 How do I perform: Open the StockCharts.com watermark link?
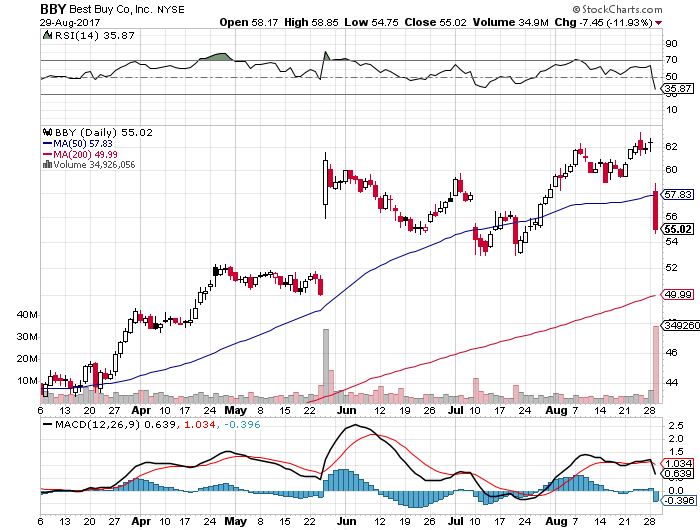point(638,9)
